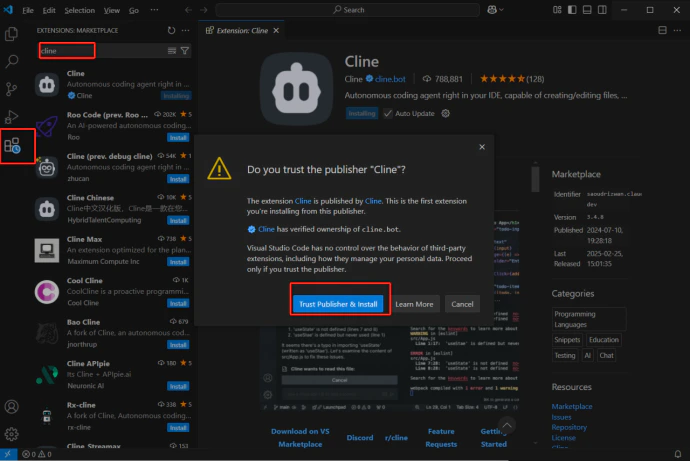Open Cline extension manage gear icon
Viewport: 690px width, 462px height.
coord(445,114)
